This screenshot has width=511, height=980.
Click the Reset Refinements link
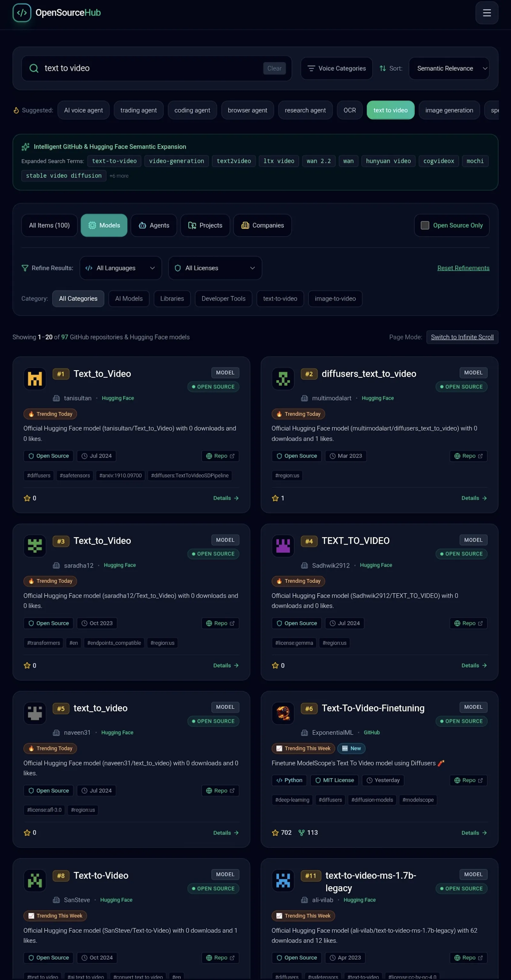click(463, 268)
